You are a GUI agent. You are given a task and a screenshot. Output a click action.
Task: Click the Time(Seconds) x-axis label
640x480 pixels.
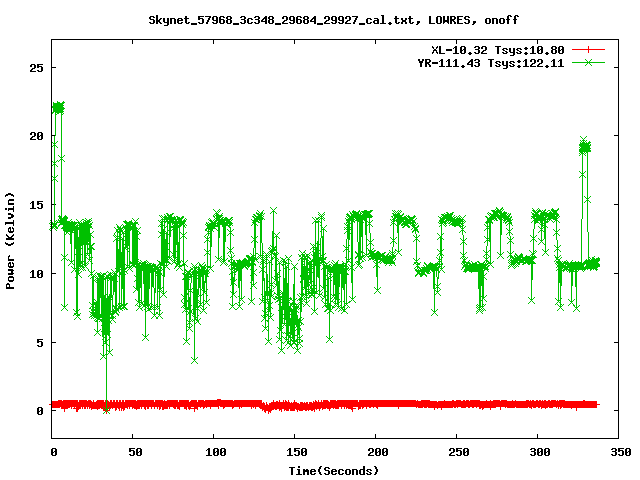click(x=333, y=471)
